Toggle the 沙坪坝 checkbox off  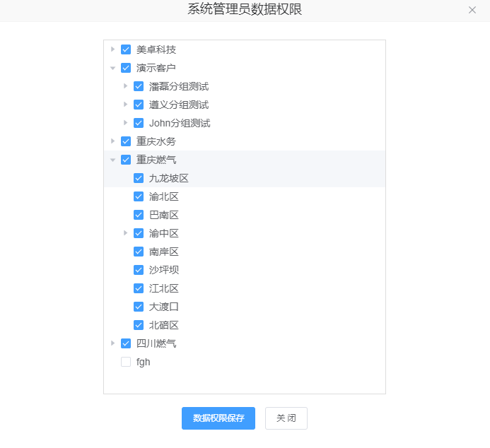point(139,270)
